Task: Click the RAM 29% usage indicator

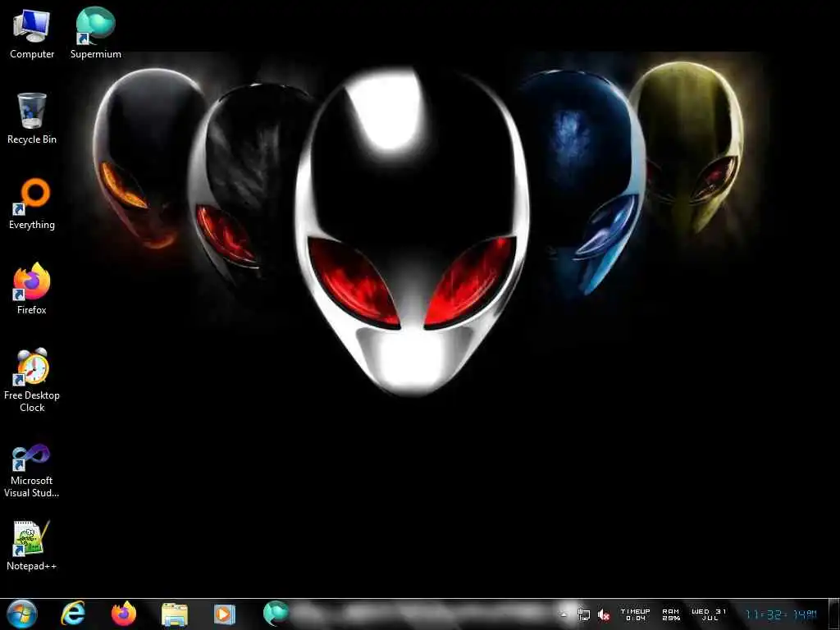Action: (671, 614)
